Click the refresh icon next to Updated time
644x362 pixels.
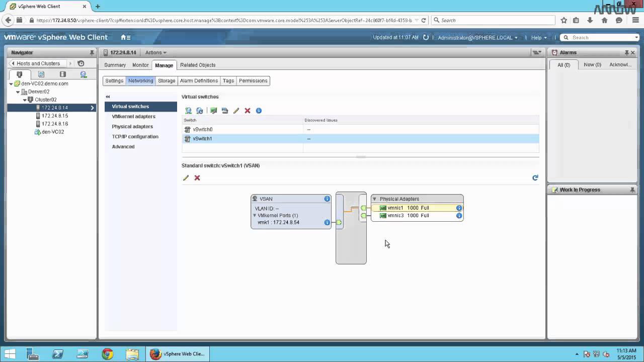[x=426, y=37]
